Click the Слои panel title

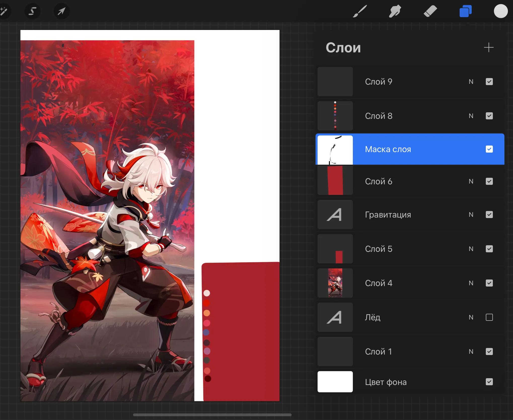point(343,48)
